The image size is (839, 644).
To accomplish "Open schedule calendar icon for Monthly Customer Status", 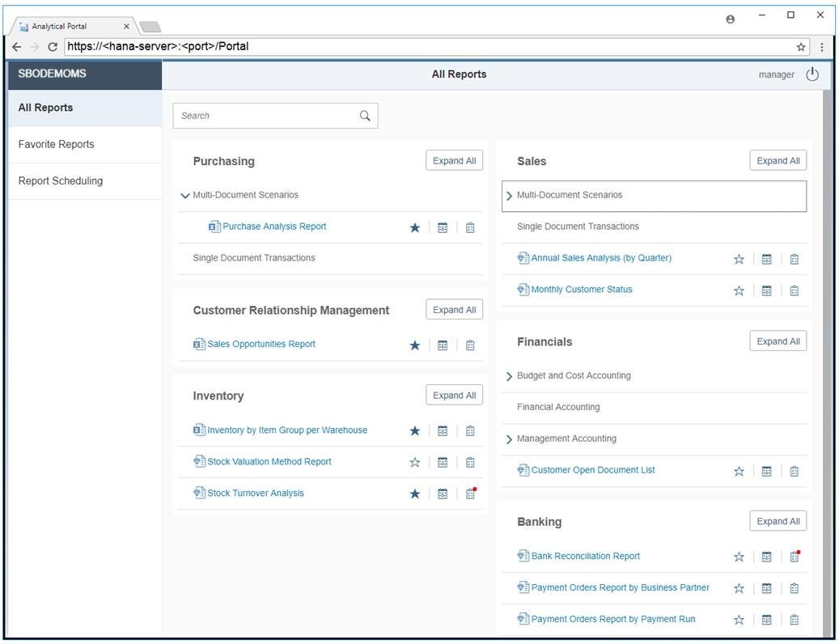I will click(767, 291).
